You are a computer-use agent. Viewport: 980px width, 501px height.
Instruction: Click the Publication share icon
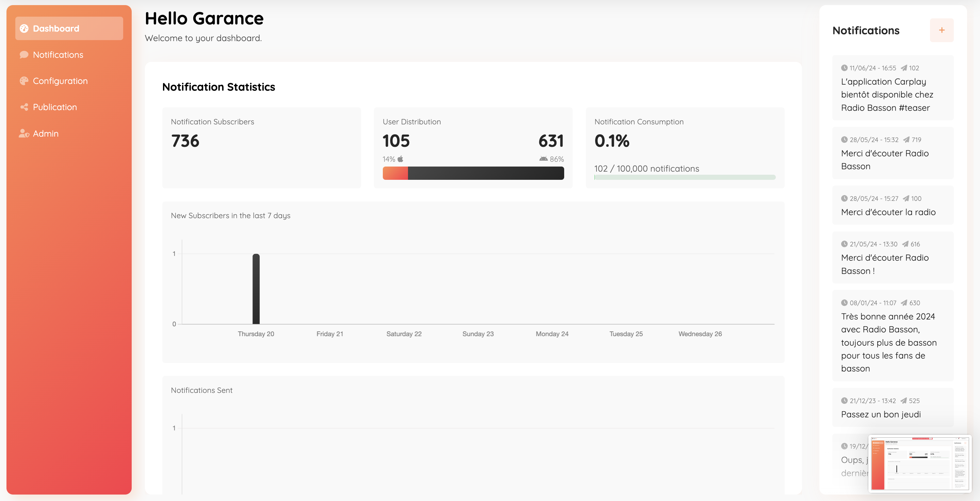click(x=24, y=107)
